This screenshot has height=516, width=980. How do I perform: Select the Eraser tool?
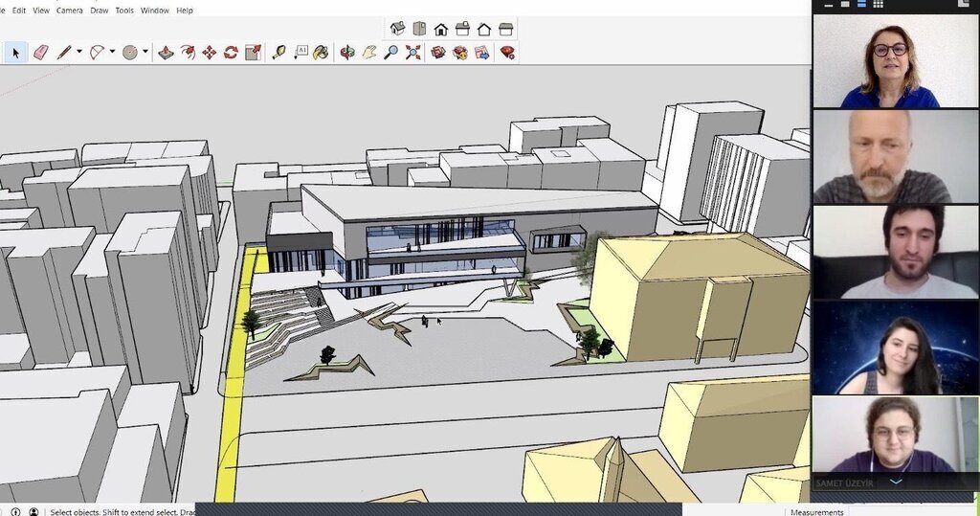(40, 53)
